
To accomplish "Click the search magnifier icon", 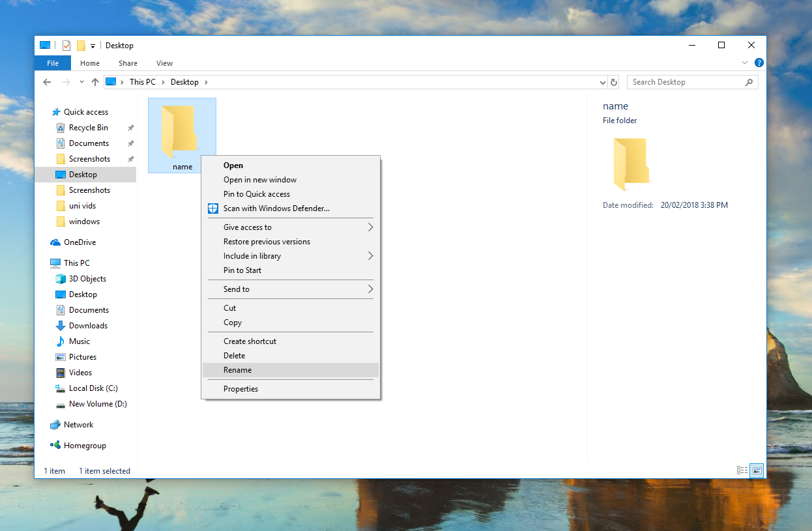I will click(749, 82).
